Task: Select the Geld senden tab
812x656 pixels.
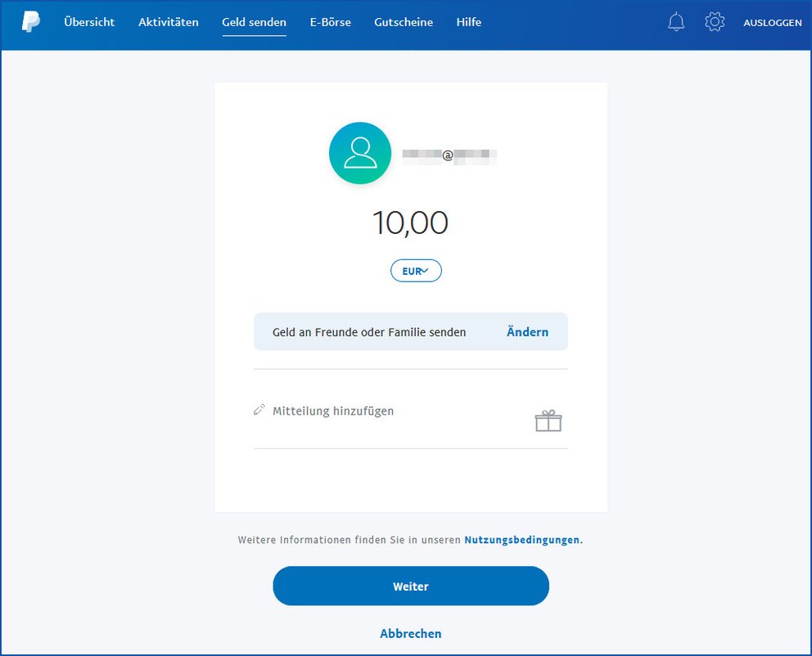Action: (x=255, y=22)
